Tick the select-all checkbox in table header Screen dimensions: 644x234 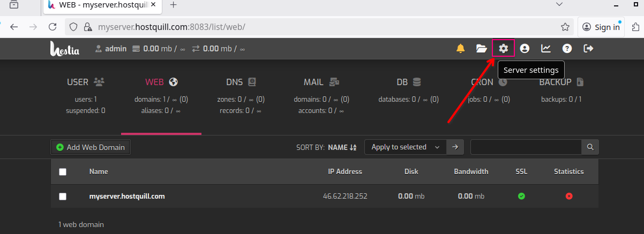point(63,172)
